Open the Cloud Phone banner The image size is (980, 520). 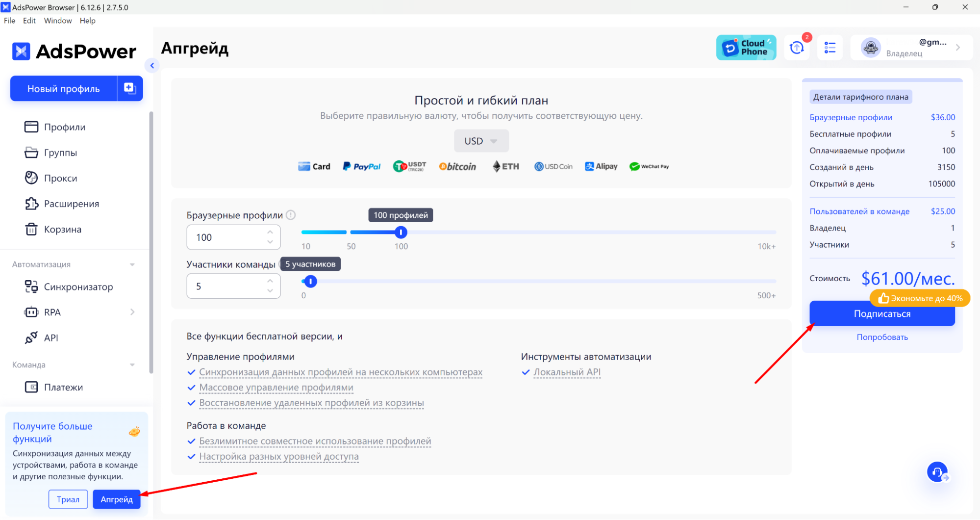(746, 48)
